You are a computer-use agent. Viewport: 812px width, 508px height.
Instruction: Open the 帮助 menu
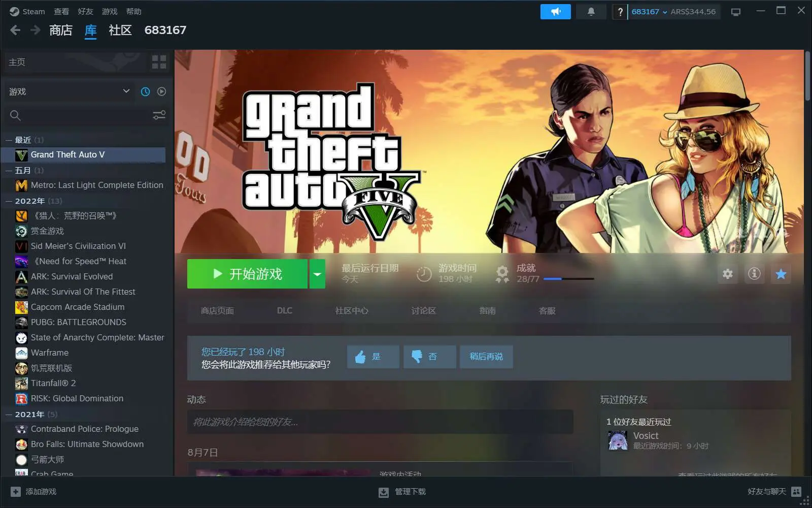133,11
